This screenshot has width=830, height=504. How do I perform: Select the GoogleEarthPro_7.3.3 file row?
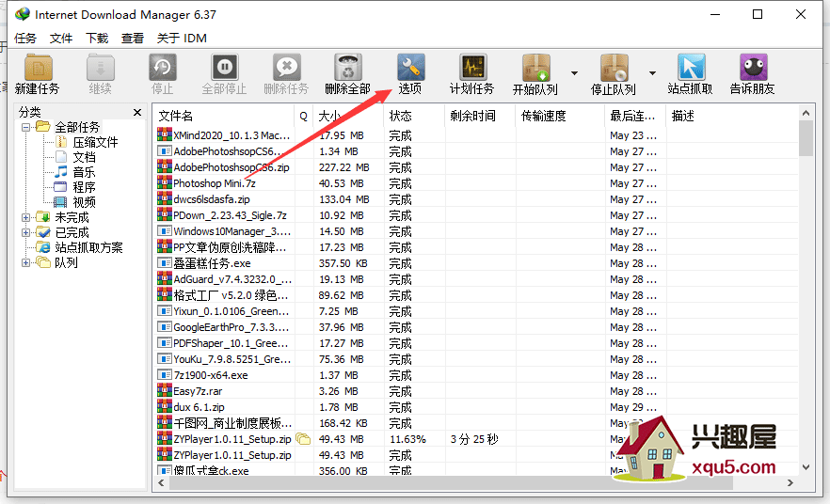476,327
